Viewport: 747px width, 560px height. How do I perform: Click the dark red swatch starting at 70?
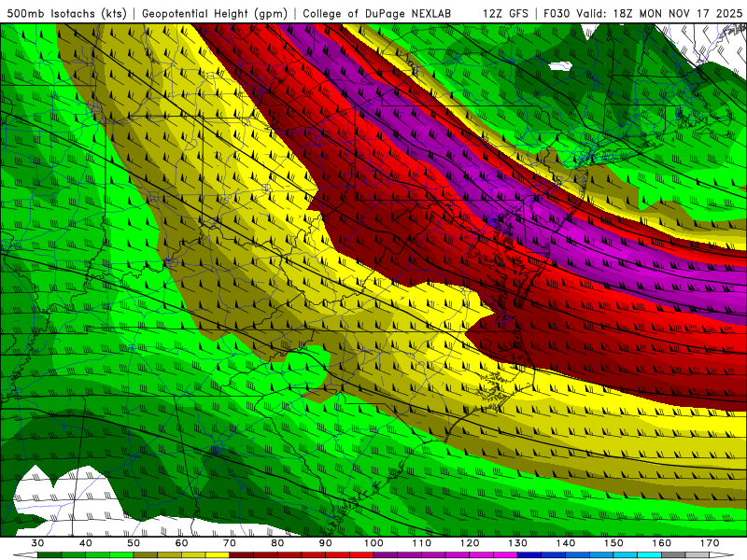[x=242, y=555]
